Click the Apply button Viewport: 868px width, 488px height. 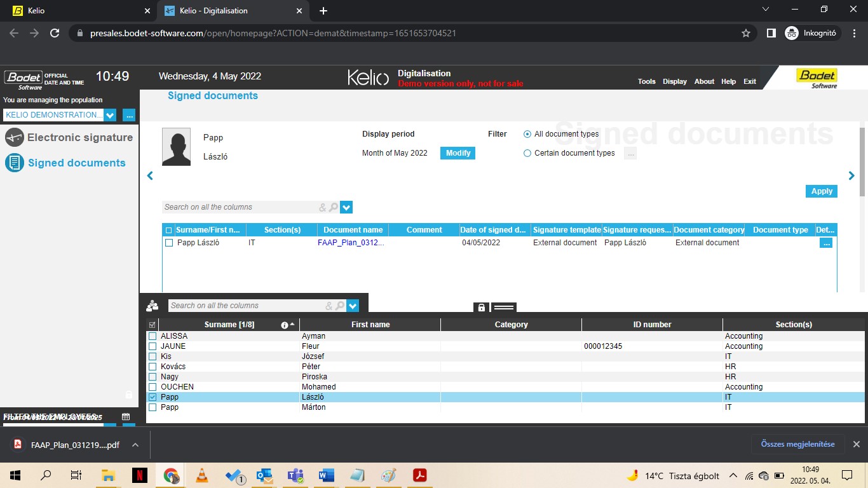pos(822,191)
